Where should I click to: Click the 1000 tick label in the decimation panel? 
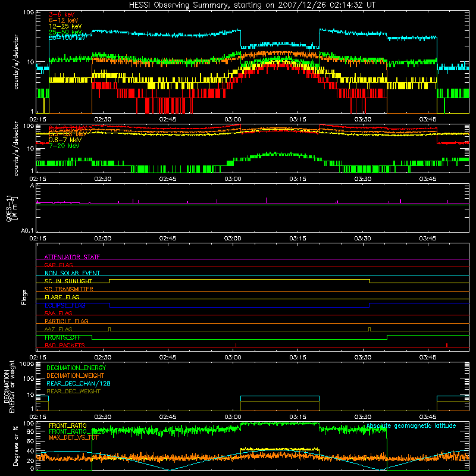point(26,364)
